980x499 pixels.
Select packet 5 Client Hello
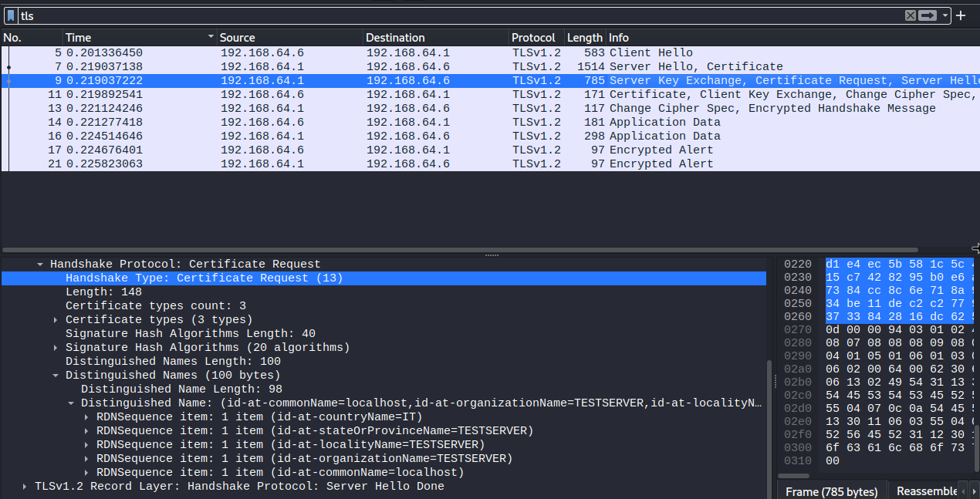[x=490, y=52]
